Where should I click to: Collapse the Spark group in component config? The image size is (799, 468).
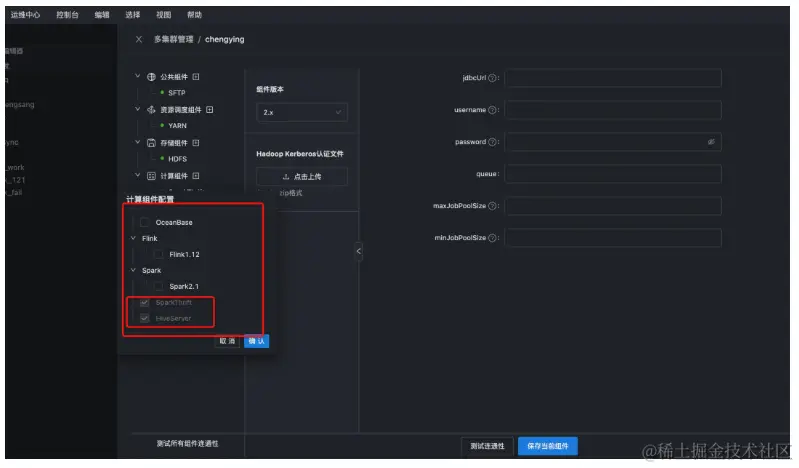click(133, 270)
